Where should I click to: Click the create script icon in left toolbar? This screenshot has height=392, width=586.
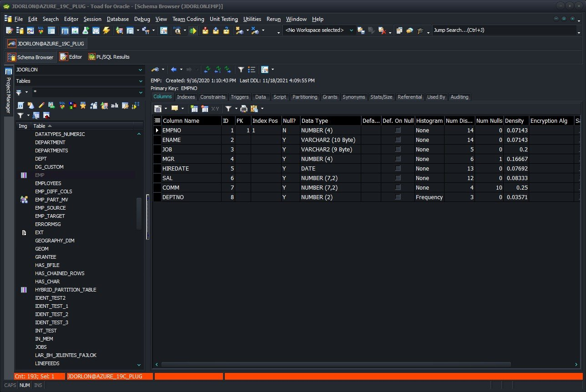20,105
